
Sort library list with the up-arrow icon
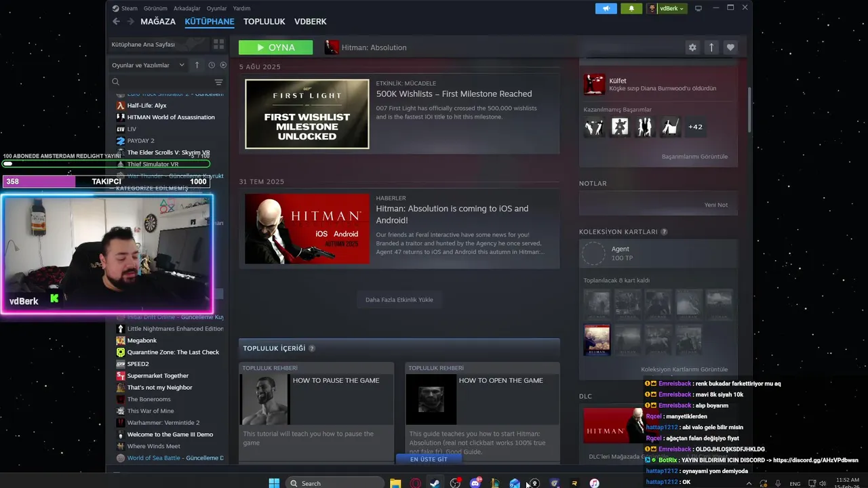tap(197, 65)
